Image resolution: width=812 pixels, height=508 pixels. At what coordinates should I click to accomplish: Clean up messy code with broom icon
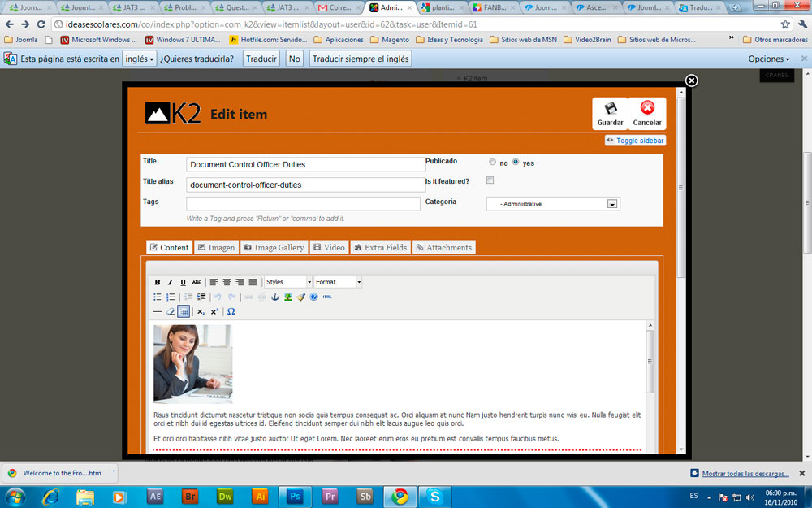(301, 297)
